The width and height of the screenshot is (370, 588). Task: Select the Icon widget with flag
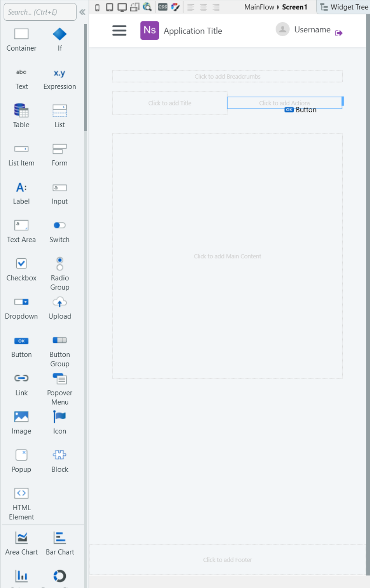click(59, 423)
